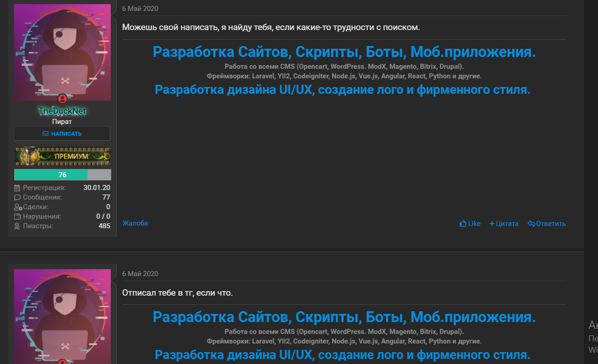Click the second post's date 6 Май 2020

pyautogui.click(x=140, y=274)
